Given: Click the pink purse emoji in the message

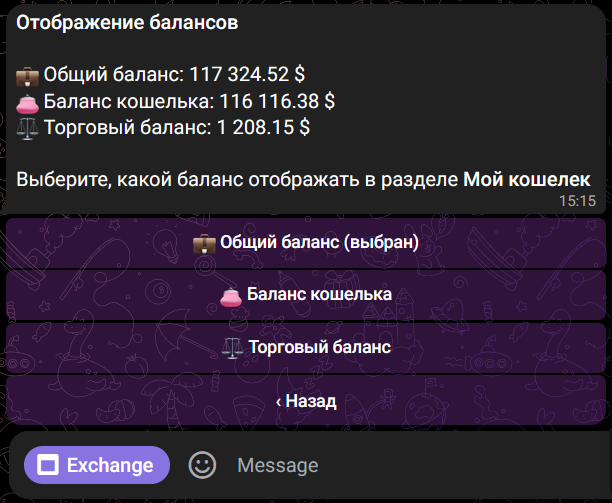Looking at the screenshot, I should pos(27,101).
